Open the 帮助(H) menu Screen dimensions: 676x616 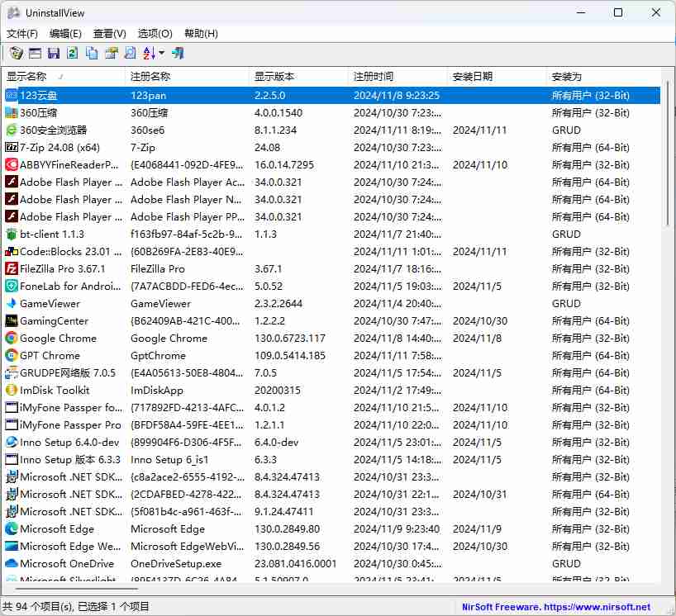click(x=198, y=33)
